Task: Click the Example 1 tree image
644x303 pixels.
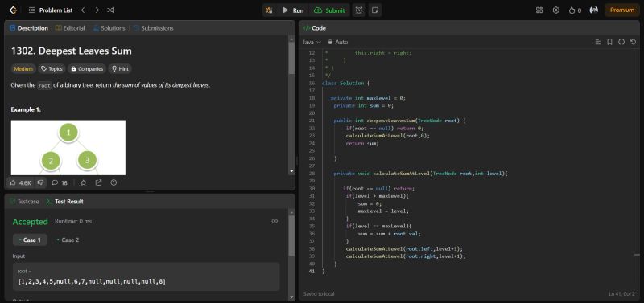Action: coord(68,148)
